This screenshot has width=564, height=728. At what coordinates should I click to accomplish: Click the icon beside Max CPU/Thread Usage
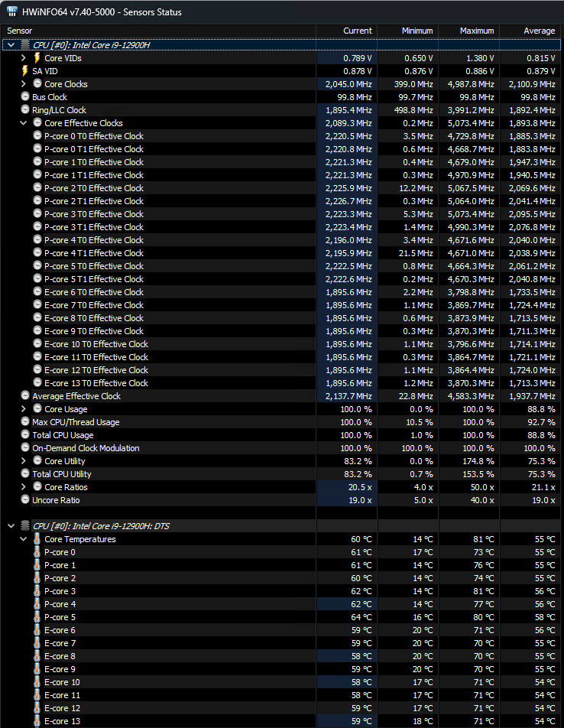pyautogui.click(x=25, y=421)
